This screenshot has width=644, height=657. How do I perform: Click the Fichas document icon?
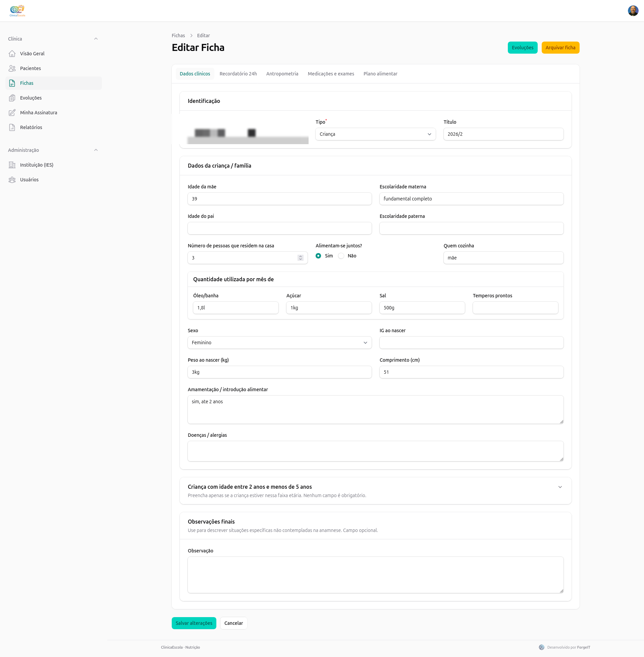(12, 83)
